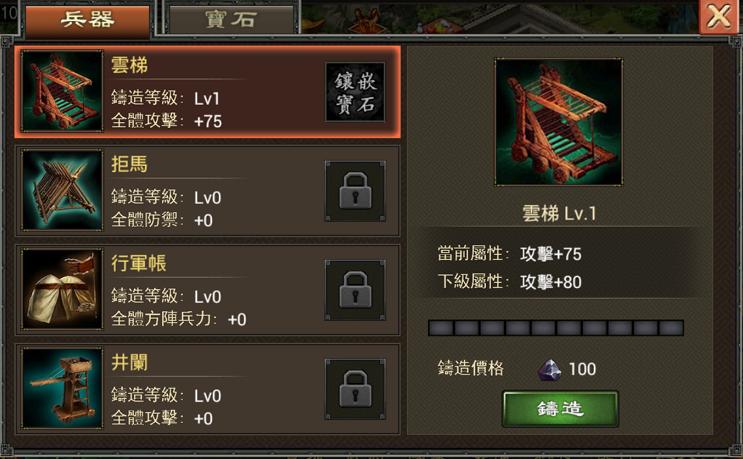The image size is (743, 459).
Task: Close the weapons panel
Action: 718,16
